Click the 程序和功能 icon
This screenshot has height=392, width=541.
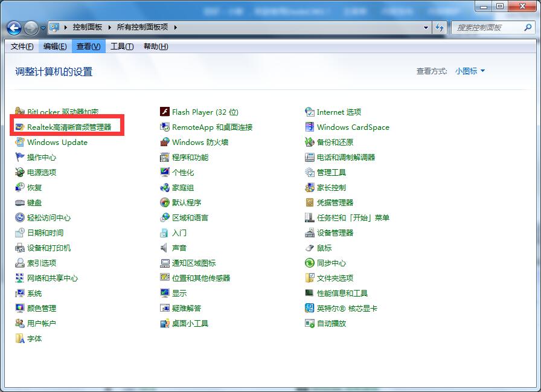(165, 158)
